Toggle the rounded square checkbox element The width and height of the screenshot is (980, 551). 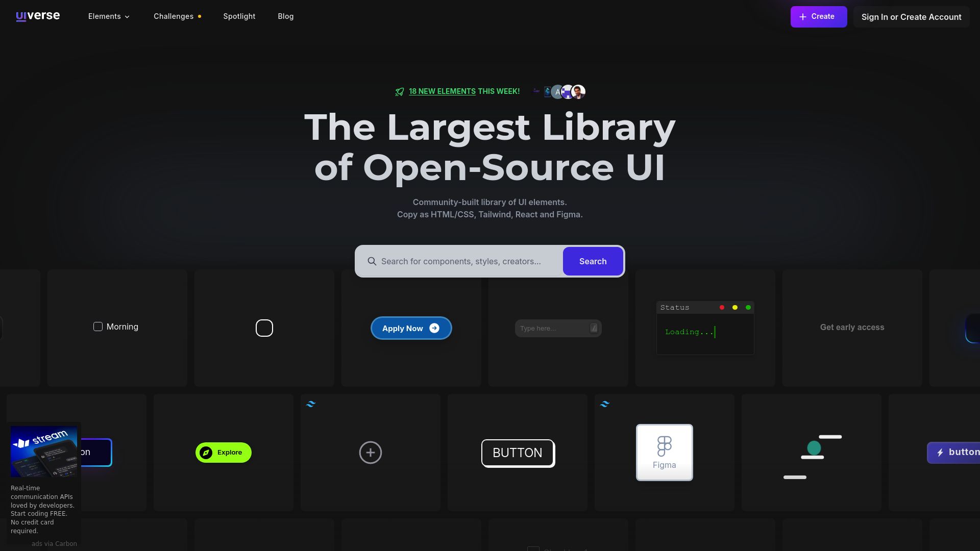pyautogui.click(x=264, y=328)
